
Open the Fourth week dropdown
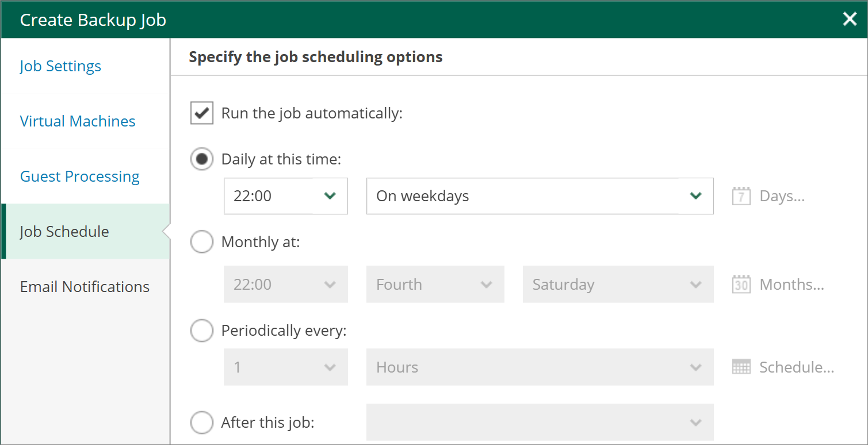click(435, 285)
